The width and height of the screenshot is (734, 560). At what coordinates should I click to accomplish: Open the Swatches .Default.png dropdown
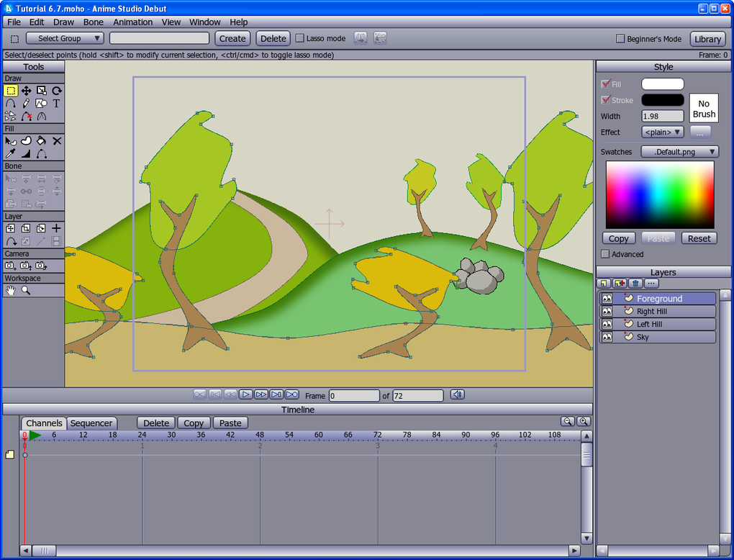pos(679,152)
